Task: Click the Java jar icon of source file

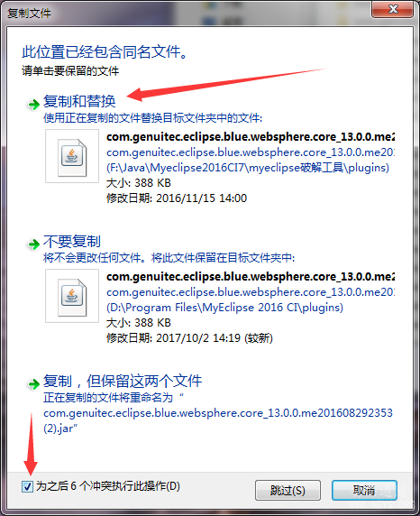Action: 72,156
